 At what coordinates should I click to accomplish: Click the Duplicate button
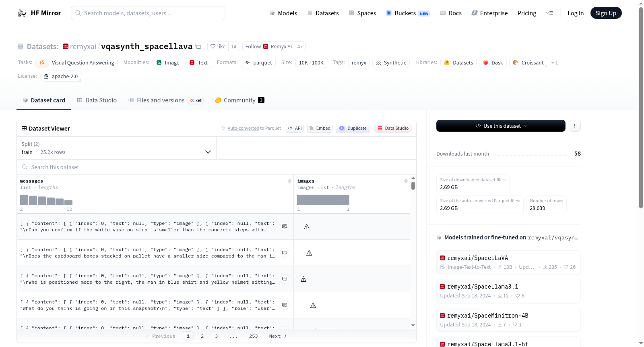tap(353, 128)
